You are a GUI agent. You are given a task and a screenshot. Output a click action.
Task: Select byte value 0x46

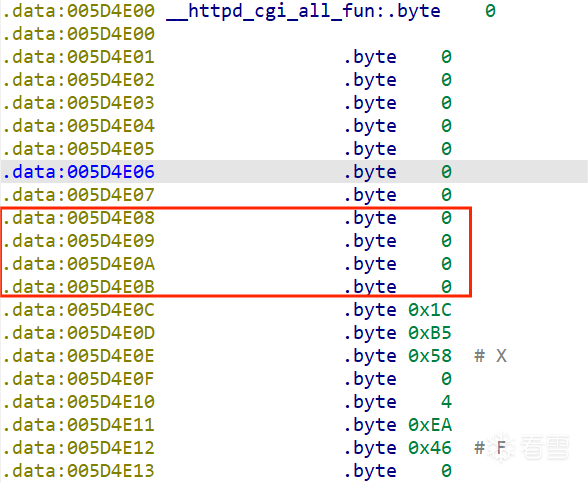click(x=430, y=448)
